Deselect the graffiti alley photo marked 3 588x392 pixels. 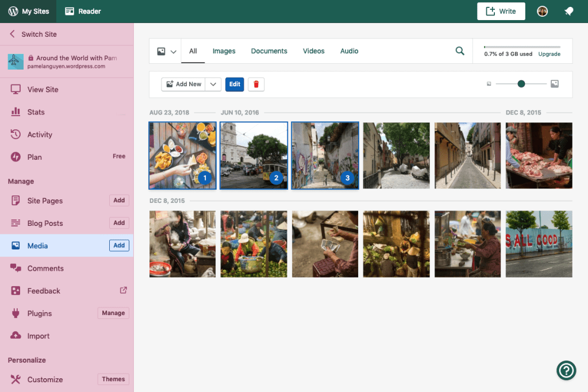point(325,155)
